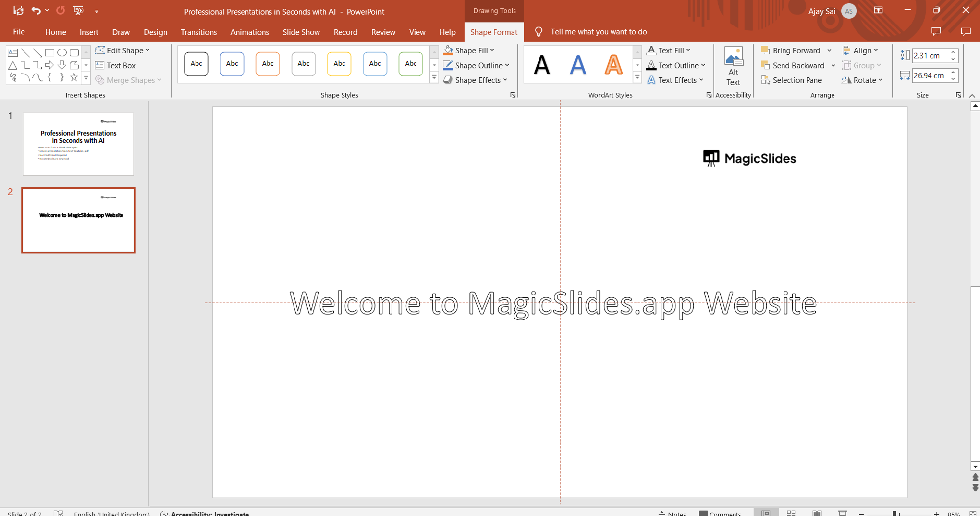Screen dimensions: 980x516
Task: Apply the green outline Abc shape style
Action: click(411, 64)
